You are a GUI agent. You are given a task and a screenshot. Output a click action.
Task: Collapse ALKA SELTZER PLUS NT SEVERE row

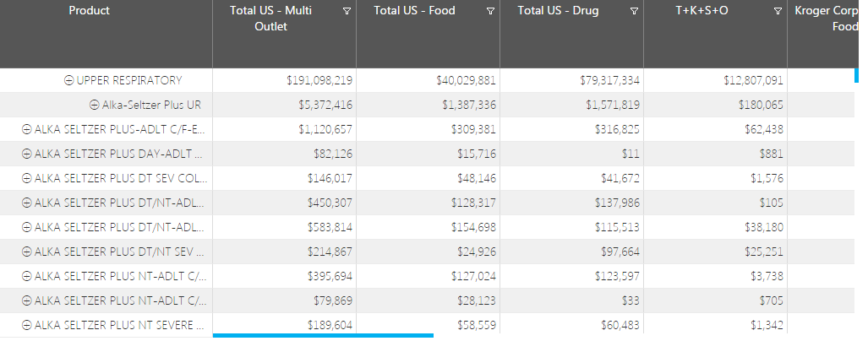point(26,326)
